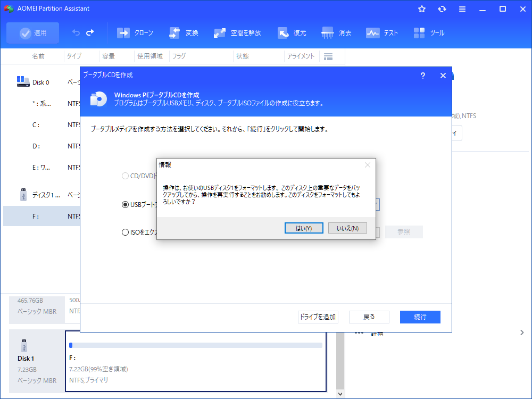
Task: Click the フラグ column header
Action: point(179,56)
